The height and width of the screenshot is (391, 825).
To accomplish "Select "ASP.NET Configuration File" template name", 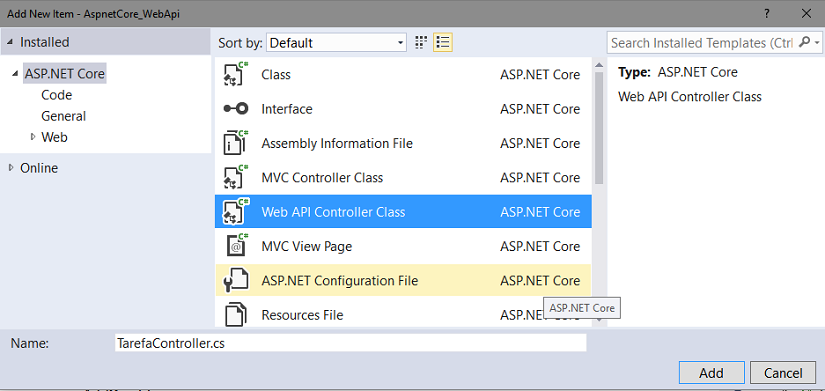I will (340, 280).
